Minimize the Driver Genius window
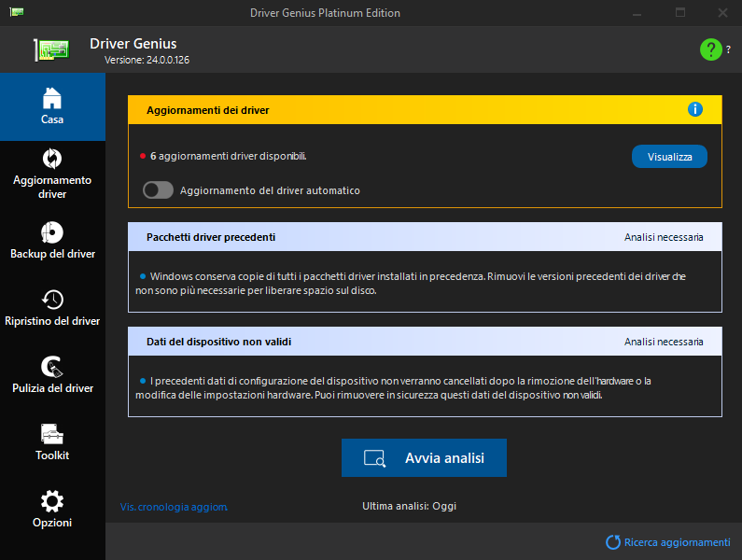The image size is (742, 560). tap(637, 13)
